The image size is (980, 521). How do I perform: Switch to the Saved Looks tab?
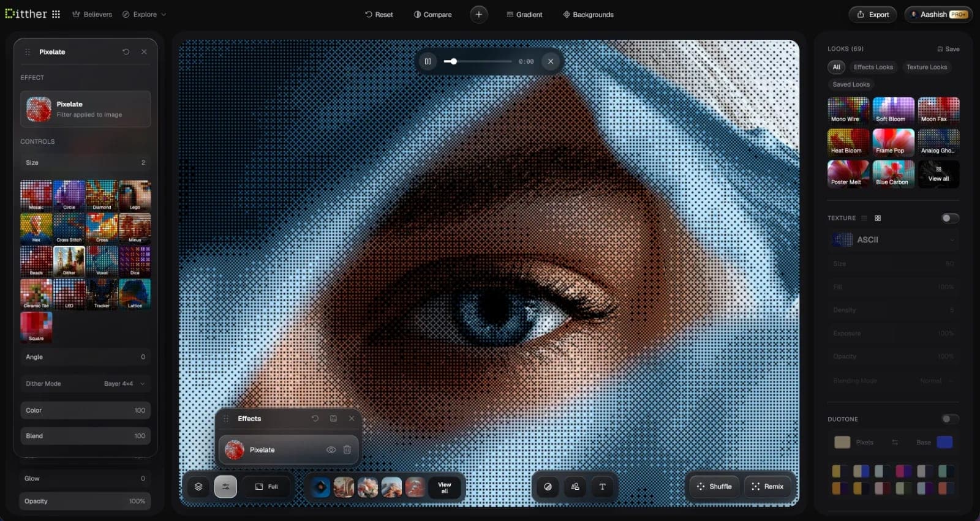pyautogui.click(x=851, y=84)
